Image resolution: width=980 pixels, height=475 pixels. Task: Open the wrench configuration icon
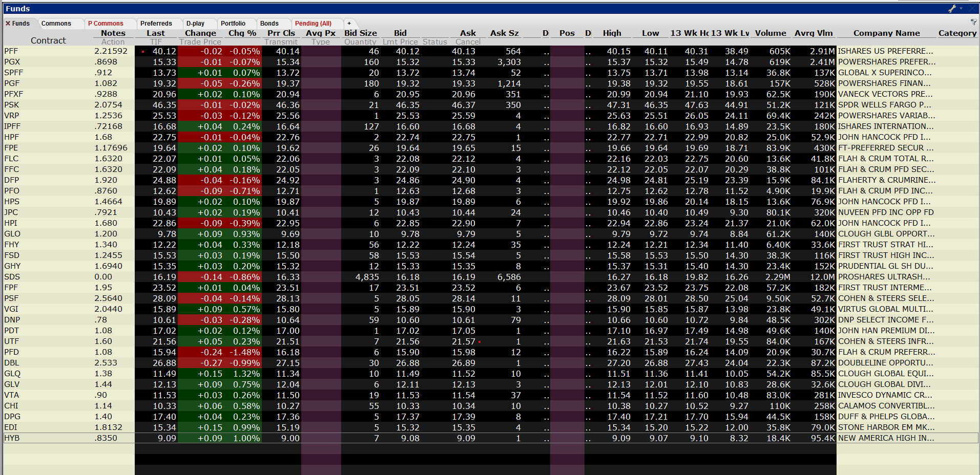[952, 9]
